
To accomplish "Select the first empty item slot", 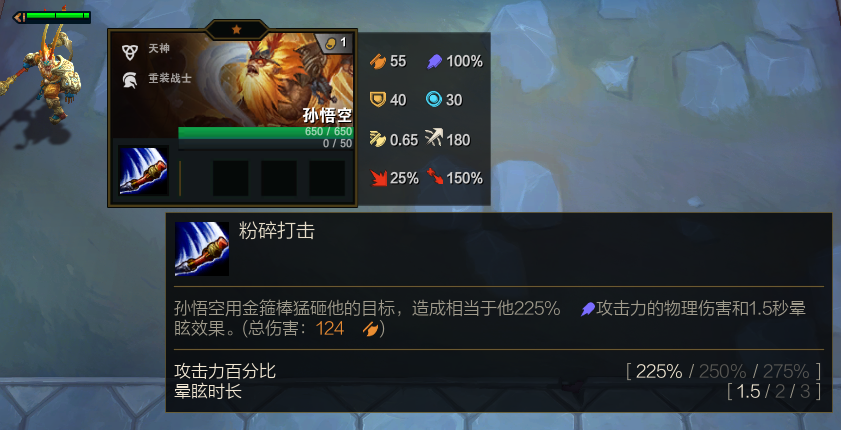I will (x=231, y=178).
